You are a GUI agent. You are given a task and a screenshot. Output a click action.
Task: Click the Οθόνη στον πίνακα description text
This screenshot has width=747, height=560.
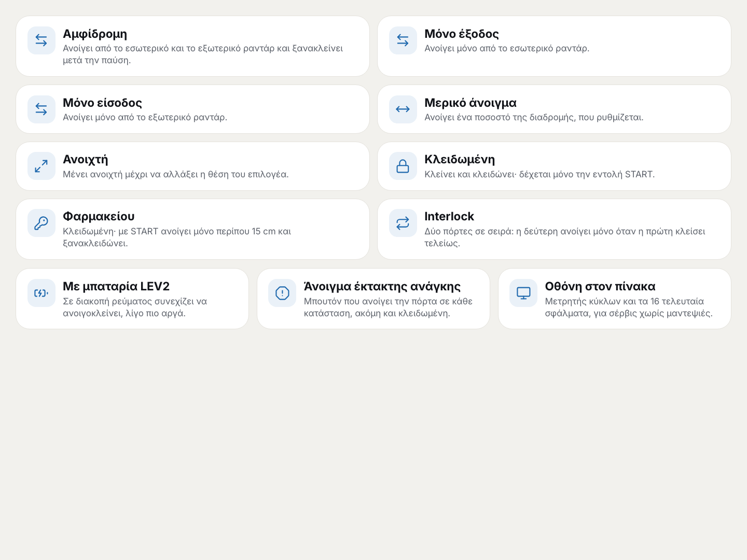629,307
